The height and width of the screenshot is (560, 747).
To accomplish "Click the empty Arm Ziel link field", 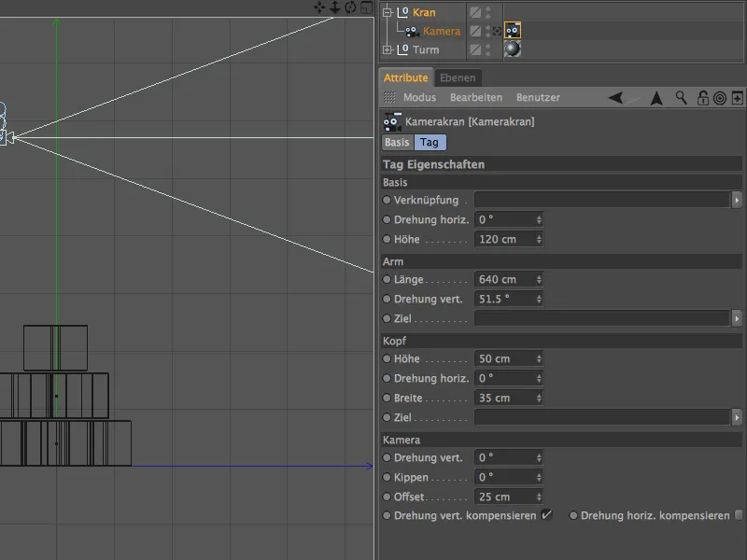I will (x=602, y=318).
